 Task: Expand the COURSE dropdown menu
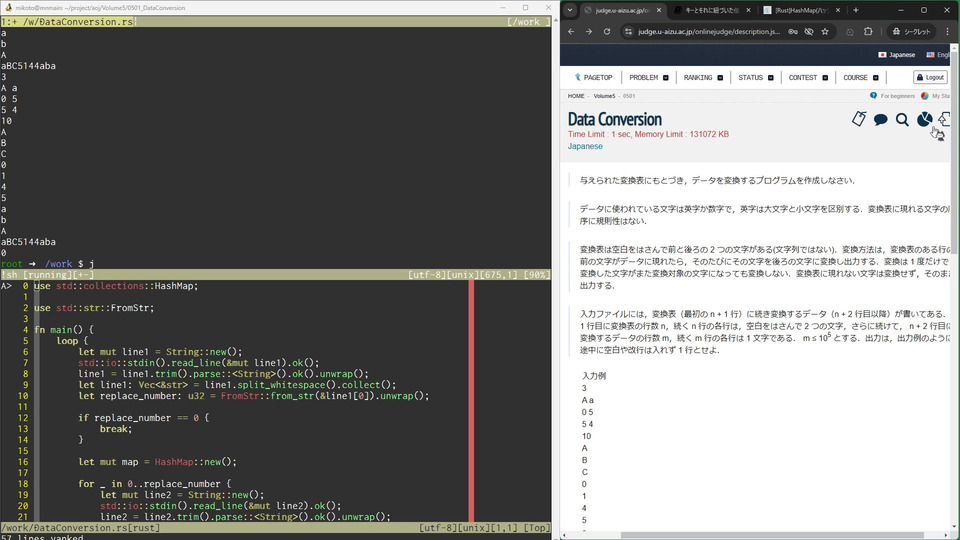click(x=861, y=78)
